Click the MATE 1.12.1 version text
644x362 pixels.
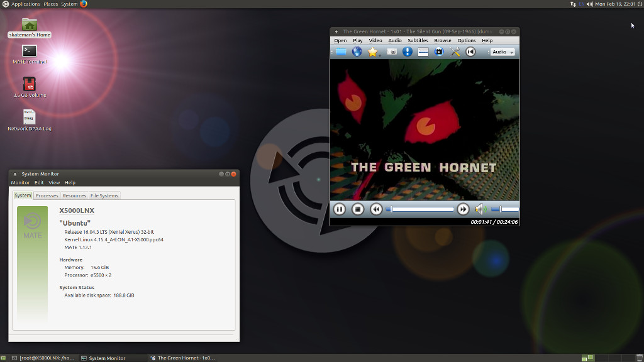pos(78,248)
